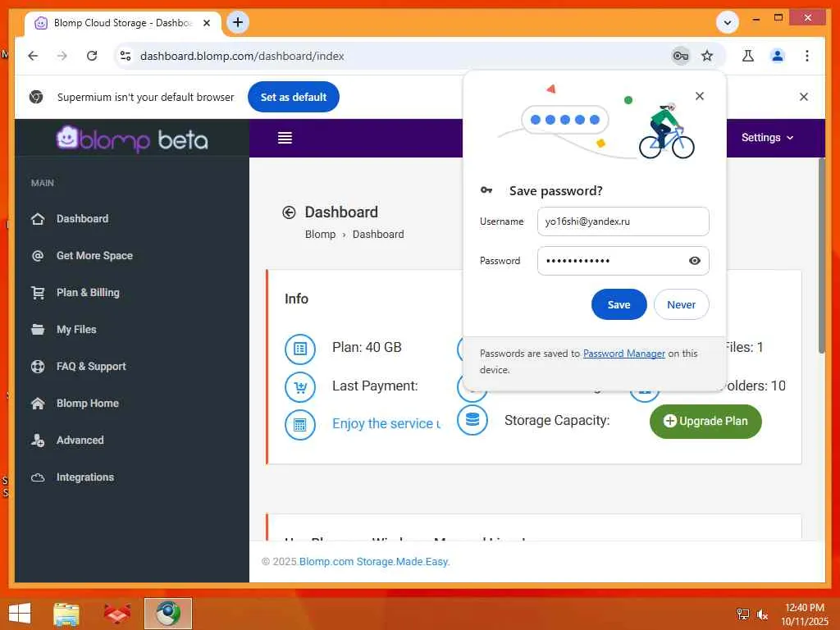Click the back arrow beside Dashboard heading
The width and height of the screenshot is (840, 630).
(289, 212)
